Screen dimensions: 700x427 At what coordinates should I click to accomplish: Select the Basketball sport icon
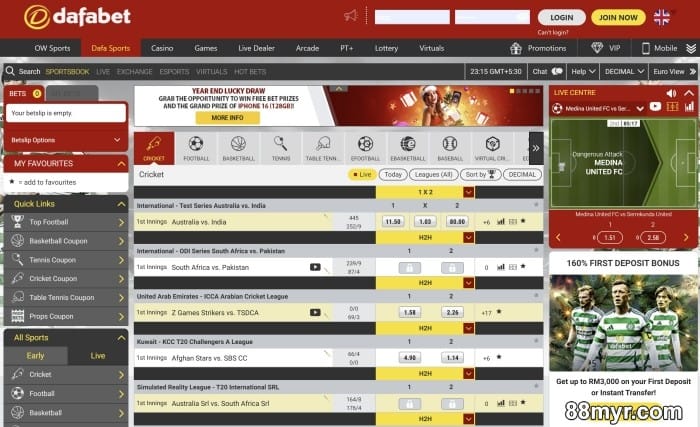click(238, 148)
